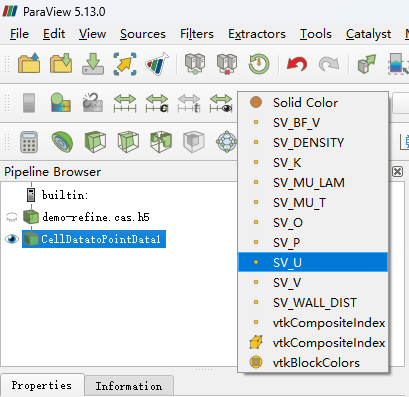Select the builtin: server row
The width and height of the screenshot is (409, 397).
[x=65, y=195]
